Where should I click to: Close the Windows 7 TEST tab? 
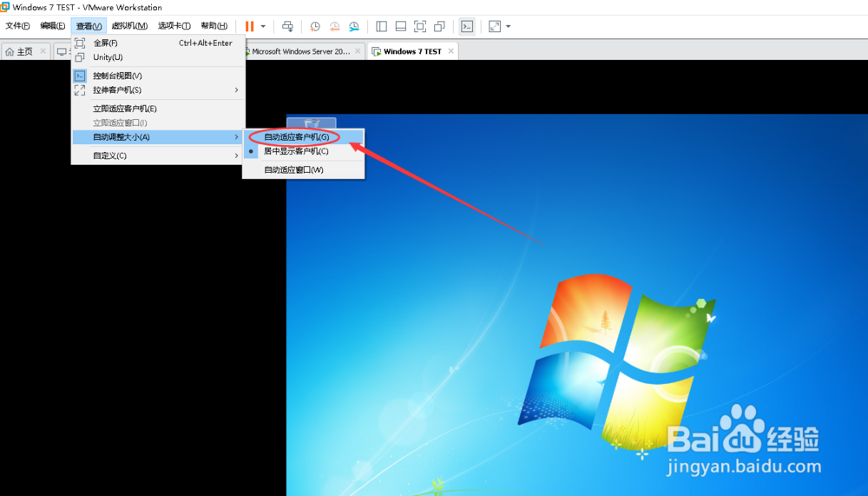pyautogui.click(x=451, y=51)
